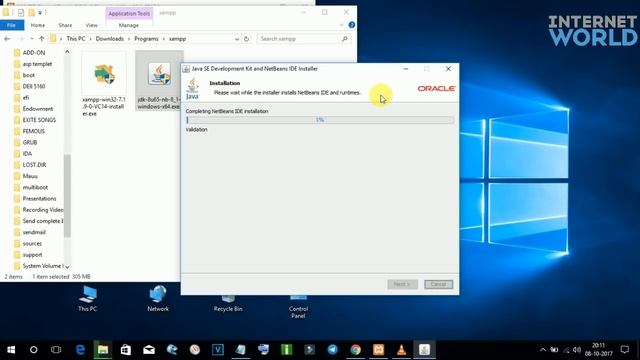Select the jdk-8u65-nb windows-x64.exe file
Viewport: 640px width, 360px height.
(159, 80)
